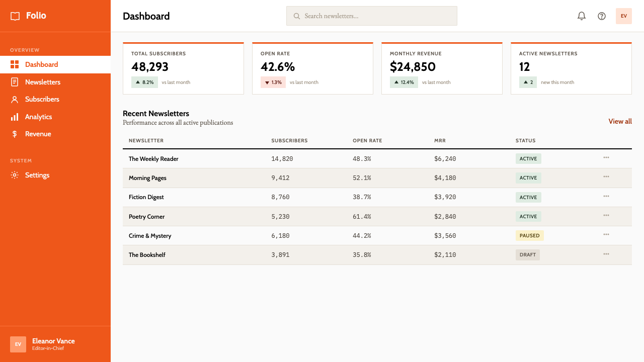
Task: Click the STATUS column header
Action: point(525,141)
